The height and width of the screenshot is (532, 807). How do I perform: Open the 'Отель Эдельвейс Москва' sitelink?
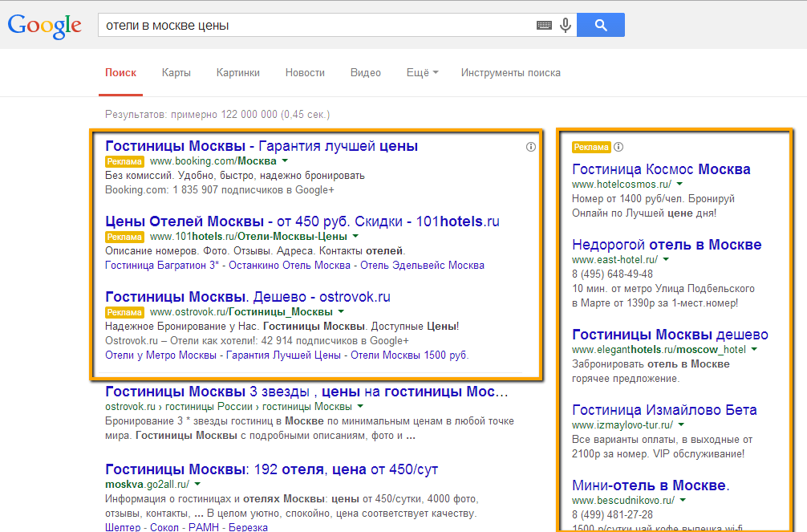coord(422,266)
